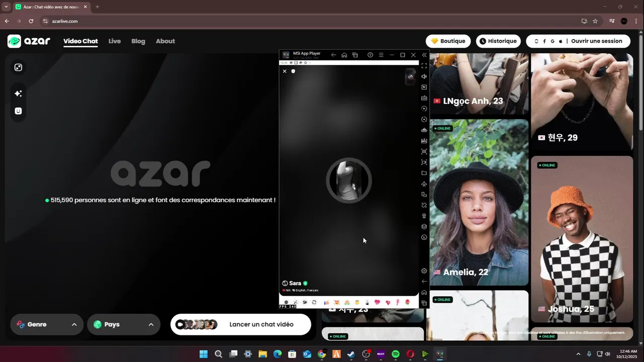Start screen recording in MSI App Player sidebar

coord(424,162)
